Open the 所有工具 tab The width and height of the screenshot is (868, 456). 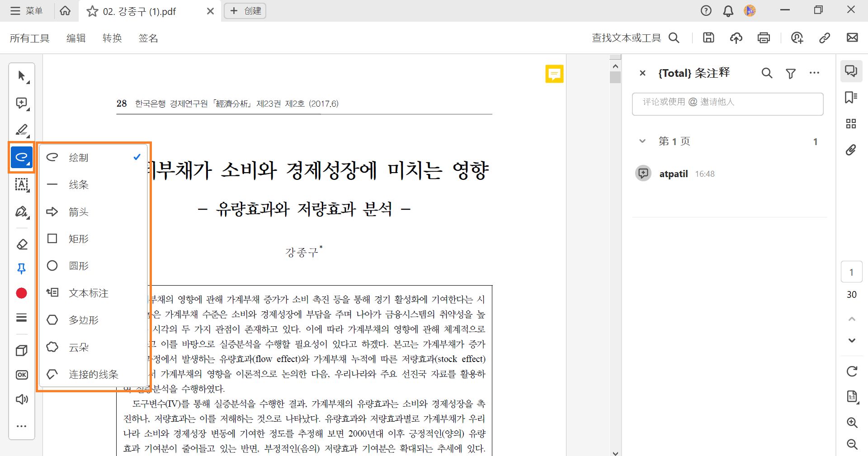coord(29,38)
